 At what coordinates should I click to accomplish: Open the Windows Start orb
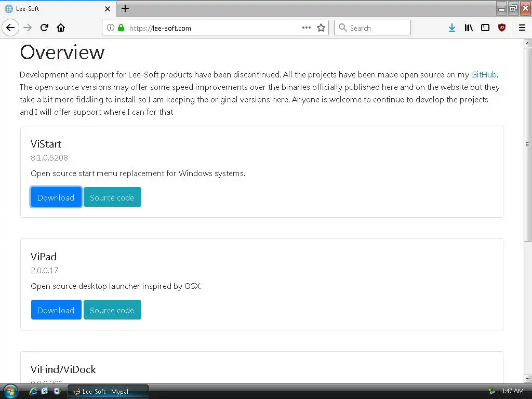10,392
